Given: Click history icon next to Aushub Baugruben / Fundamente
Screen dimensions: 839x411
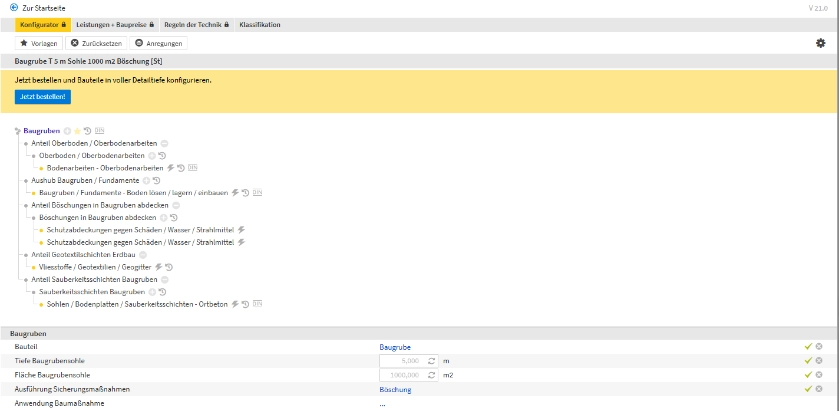Looking at the screenshot, I should (157, 180).
